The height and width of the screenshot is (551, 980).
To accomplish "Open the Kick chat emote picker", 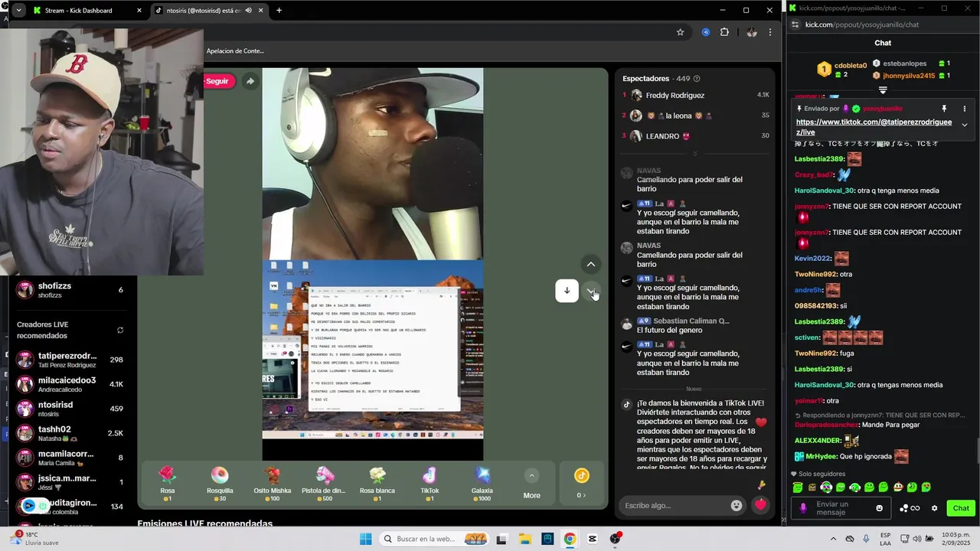I will click(x=879, y=508).
